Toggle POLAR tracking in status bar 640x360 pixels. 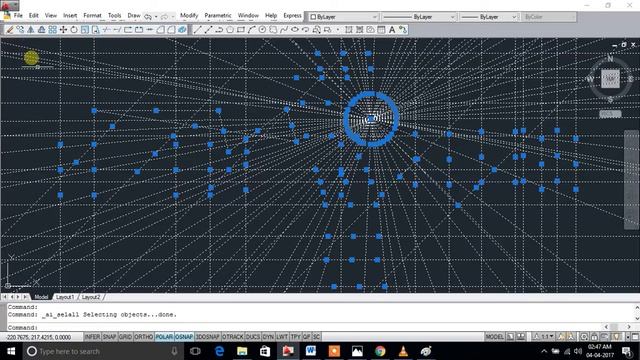[164, 337]
